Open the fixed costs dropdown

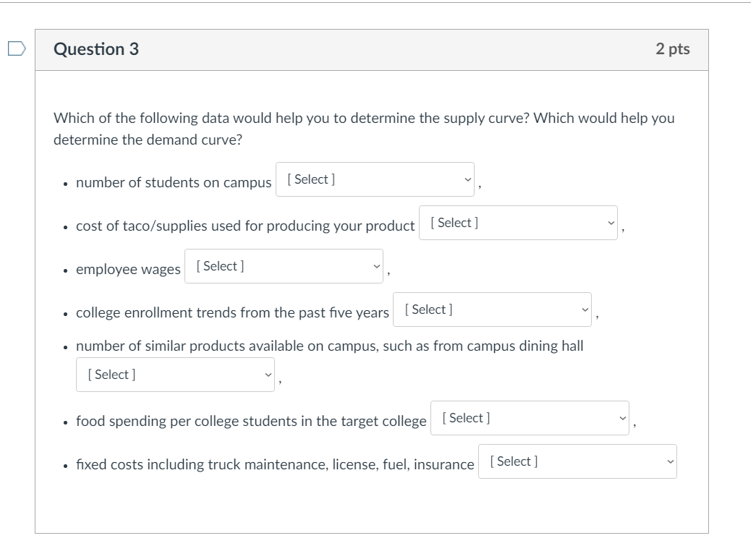[x=577, y=461]
